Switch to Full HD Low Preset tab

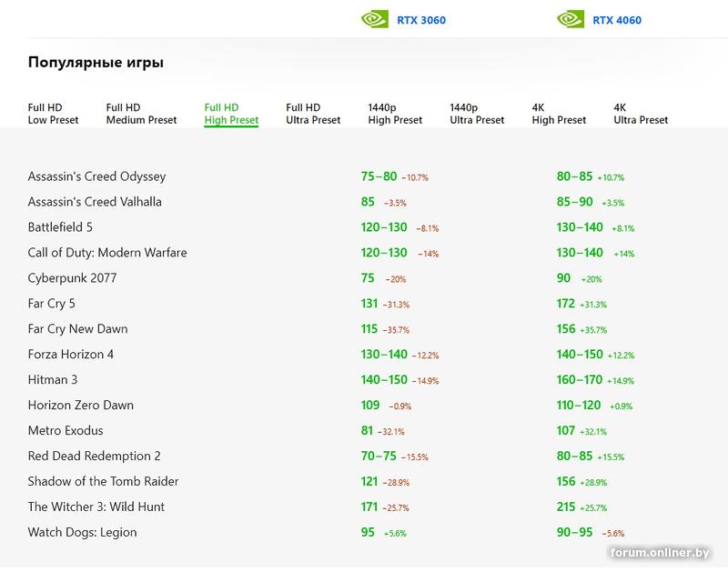coord(53,114)
